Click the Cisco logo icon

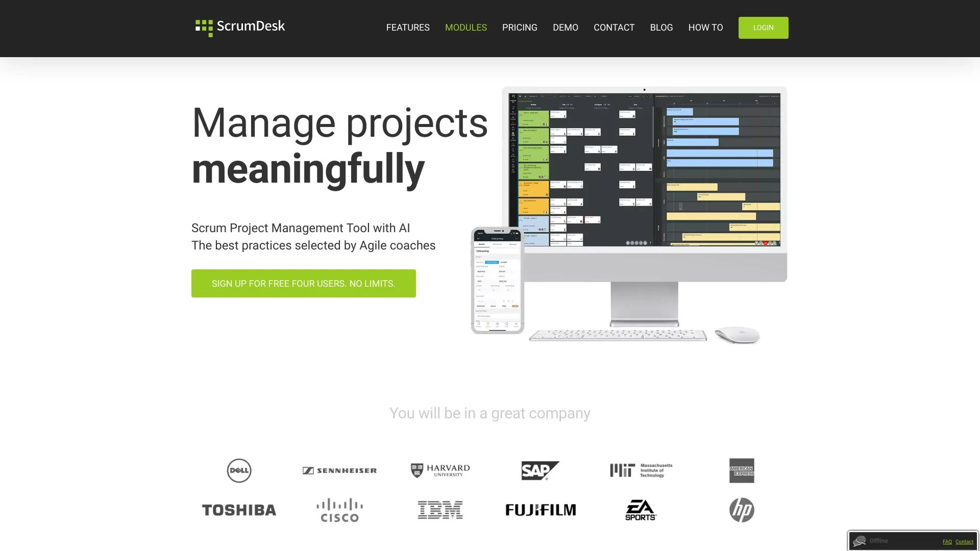(339, 509)
